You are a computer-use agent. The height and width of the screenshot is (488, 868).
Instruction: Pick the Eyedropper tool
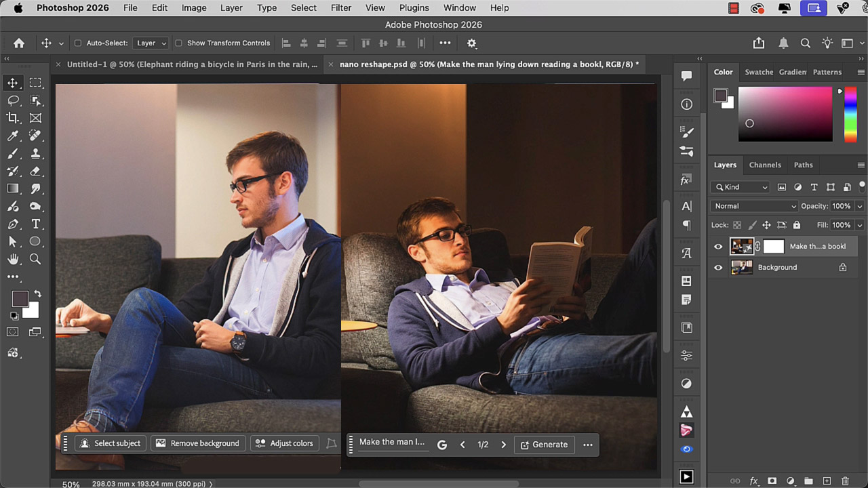[13, 136]
